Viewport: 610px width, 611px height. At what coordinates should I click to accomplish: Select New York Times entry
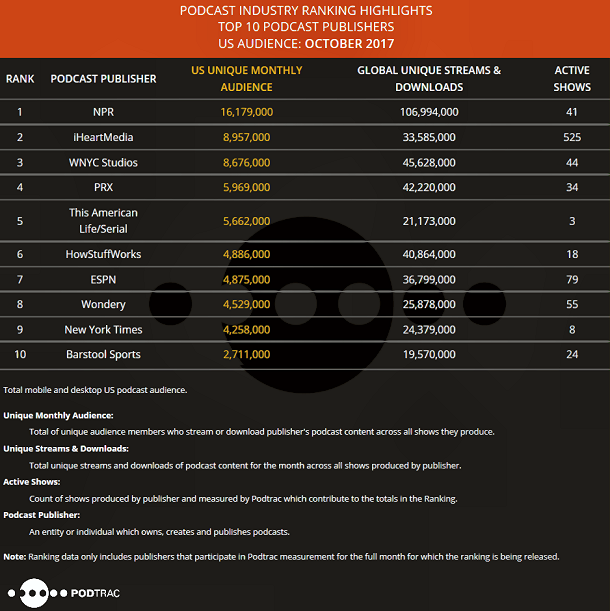[x=103, y=330]
